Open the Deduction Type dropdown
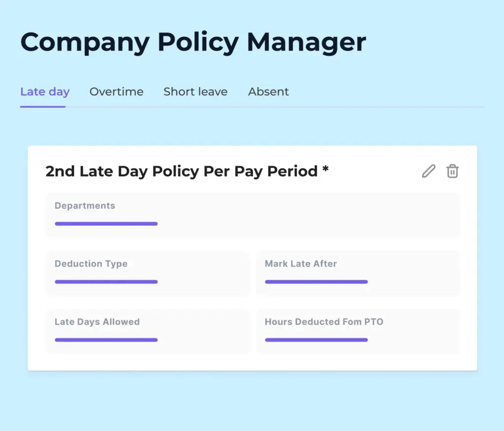Image resolution: width=504 pixels, height=431 pixels. pyautogui.click(x=147, y=273)
